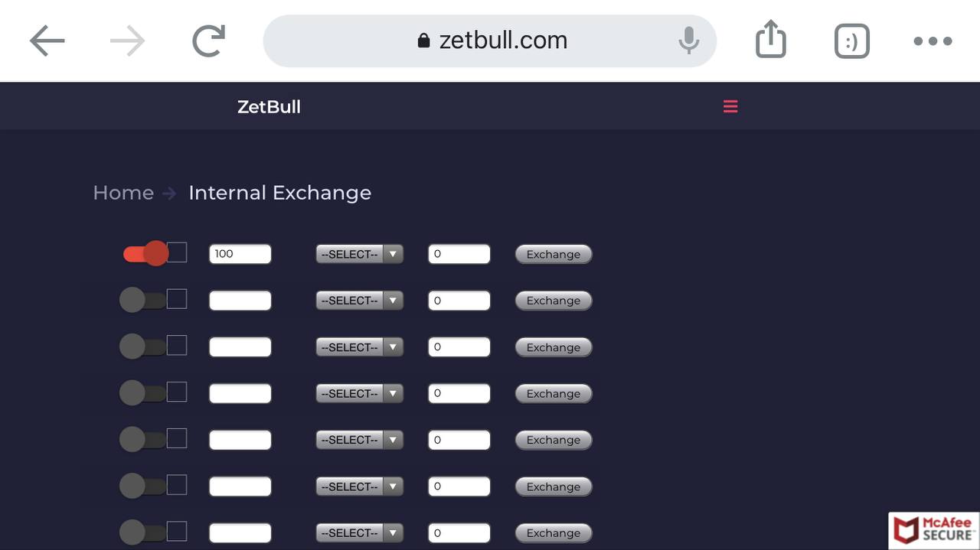Turn off the red toggle in first row
Viewport: 980px width, 550px height.
(x=145, y=253)
